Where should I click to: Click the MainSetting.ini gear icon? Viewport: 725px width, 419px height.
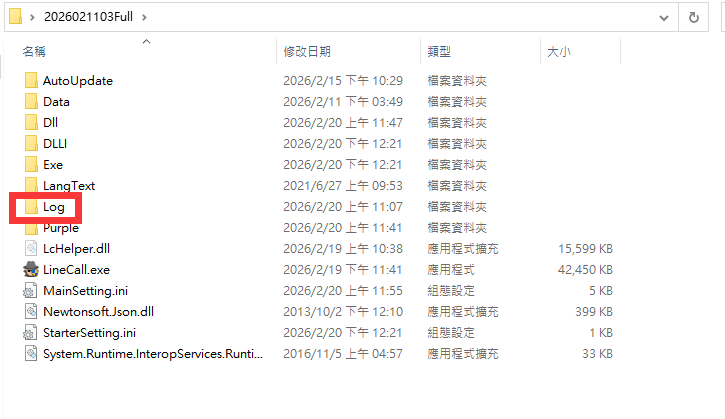30,291
